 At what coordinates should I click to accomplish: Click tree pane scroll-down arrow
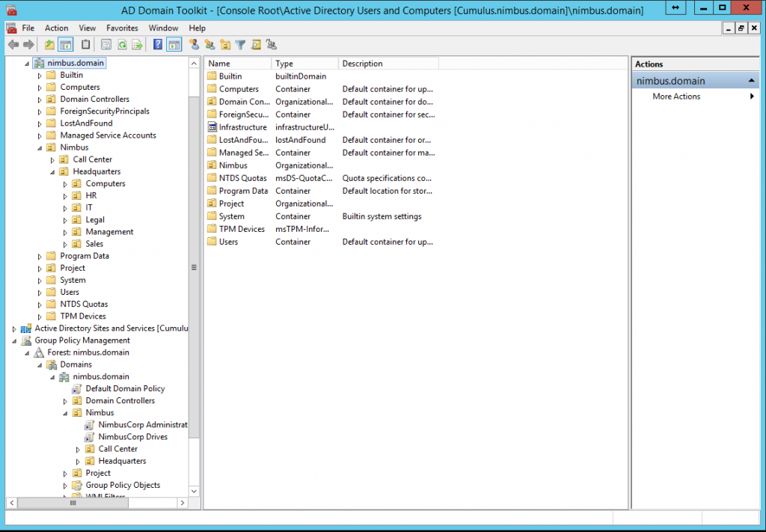tap(194, 491)
